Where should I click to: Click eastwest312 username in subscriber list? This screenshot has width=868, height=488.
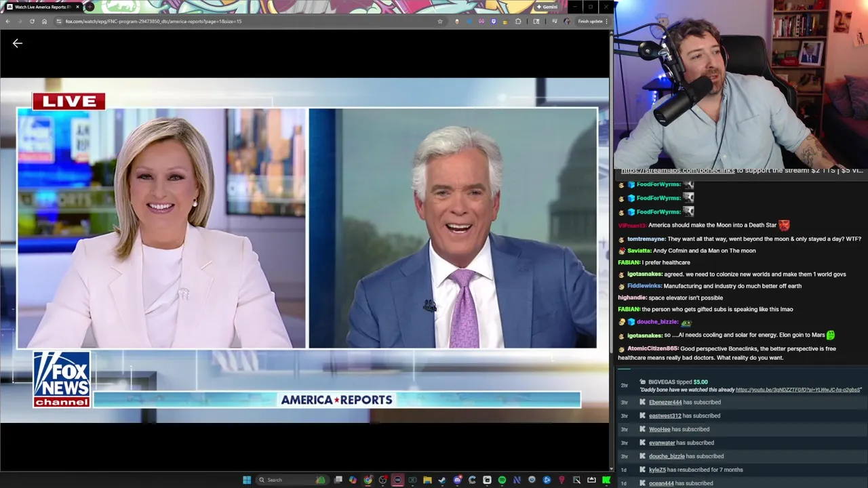pos(665,415)
